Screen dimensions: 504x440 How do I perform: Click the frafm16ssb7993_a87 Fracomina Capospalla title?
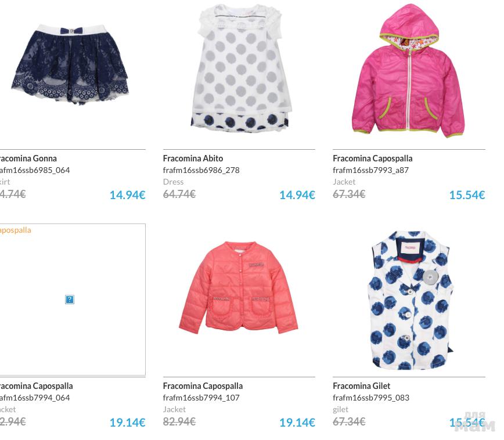(x=373, y=158)
